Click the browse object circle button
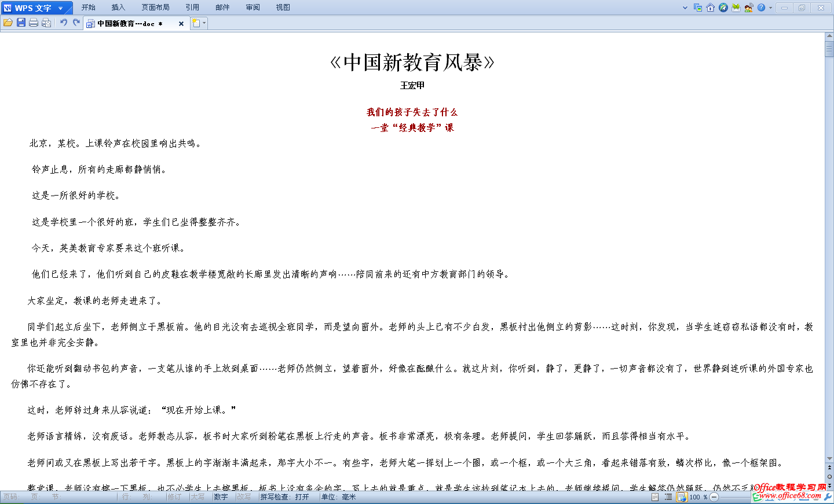 (829, 476)
